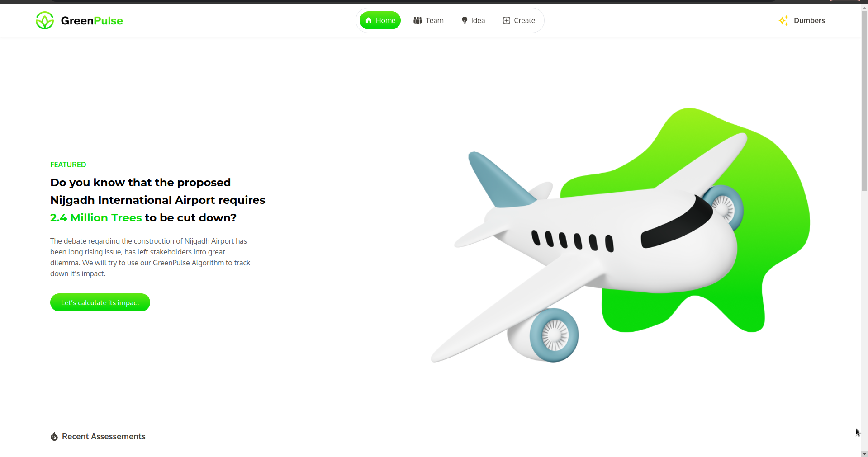This screenshot has height=457, width=868.
Task: Click the 2.4 Million Trees highlighted text
Action: coord(96,217)
